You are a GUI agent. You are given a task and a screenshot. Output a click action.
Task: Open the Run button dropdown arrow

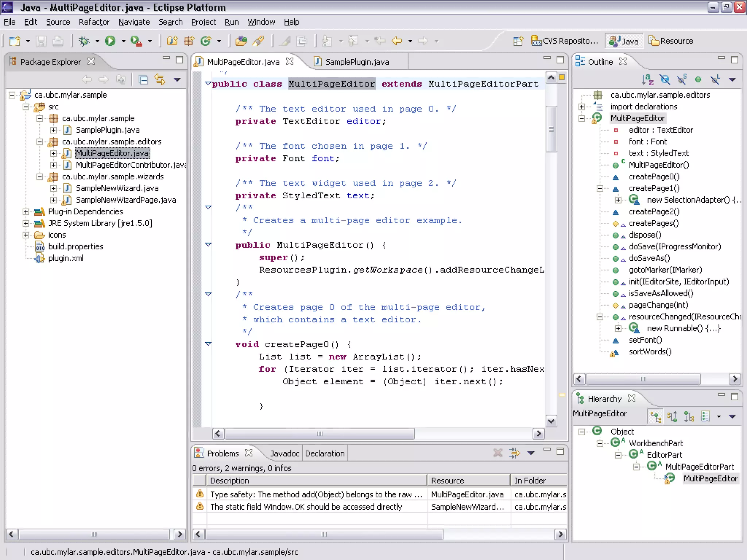click(123, 41)
